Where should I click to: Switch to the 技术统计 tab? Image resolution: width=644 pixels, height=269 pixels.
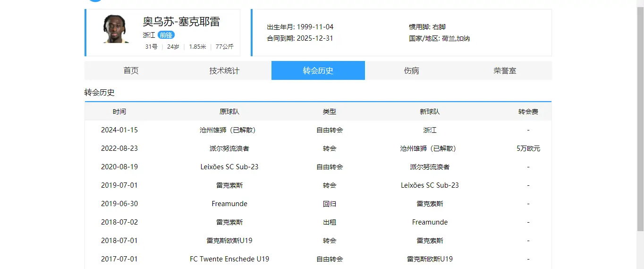click(224, 70)
